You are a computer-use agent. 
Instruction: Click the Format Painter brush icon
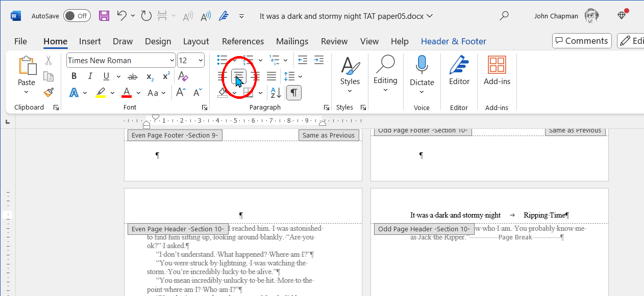pyautogui.click(x=48, y=93)
